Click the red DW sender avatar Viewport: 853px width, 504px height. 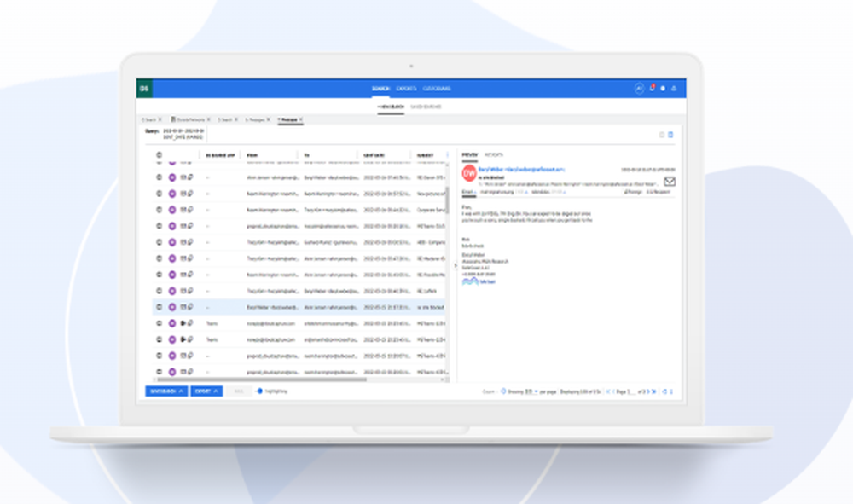469,173
